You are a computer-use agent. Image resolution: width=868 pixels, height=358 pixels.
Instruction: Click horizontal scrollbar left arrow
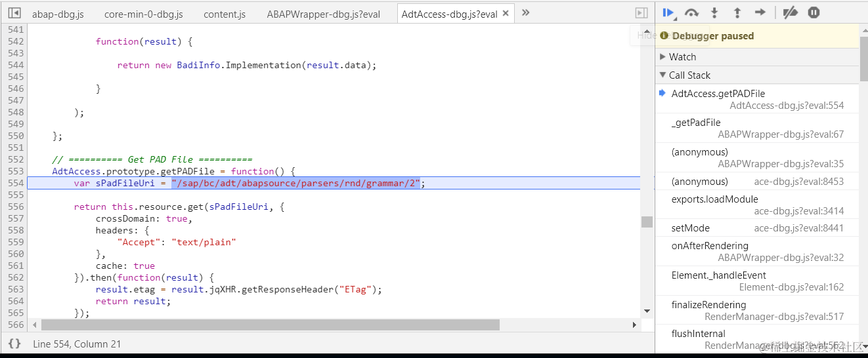coord(35,325)
